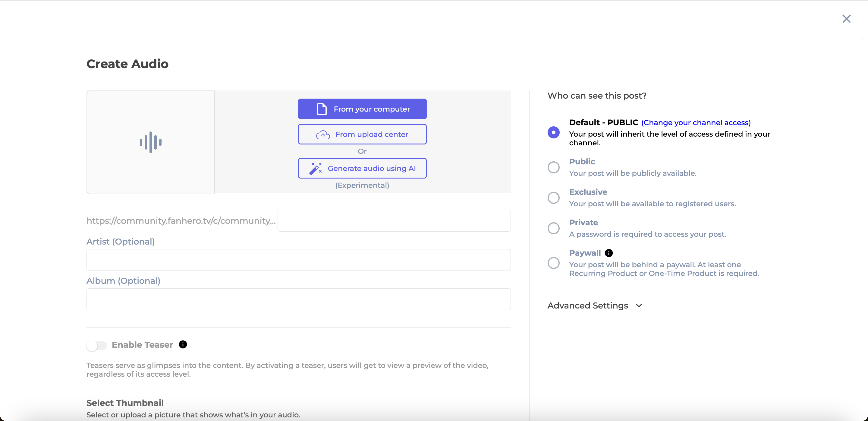Click the Paywall info icon
868x421 pixels.
click(x=609, y=253)
